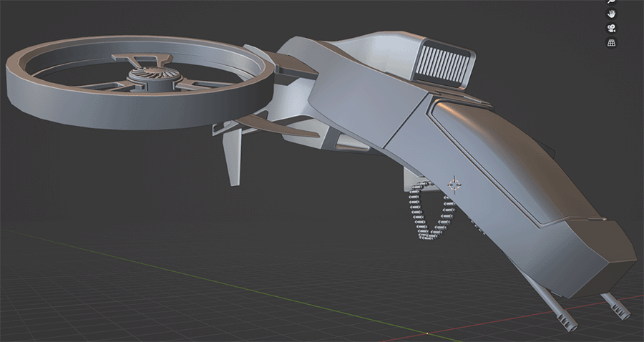Select the circular rotor ring mesh
Image resolution: width=644 pixels, height=342 pixels.
[x=140, y=82]
